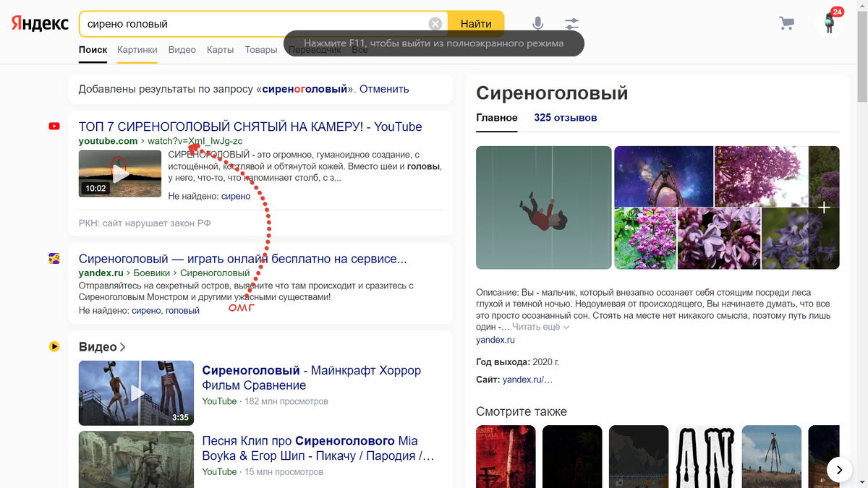
Task: Switch to the Картинки tab
Action: pos(137,50)
